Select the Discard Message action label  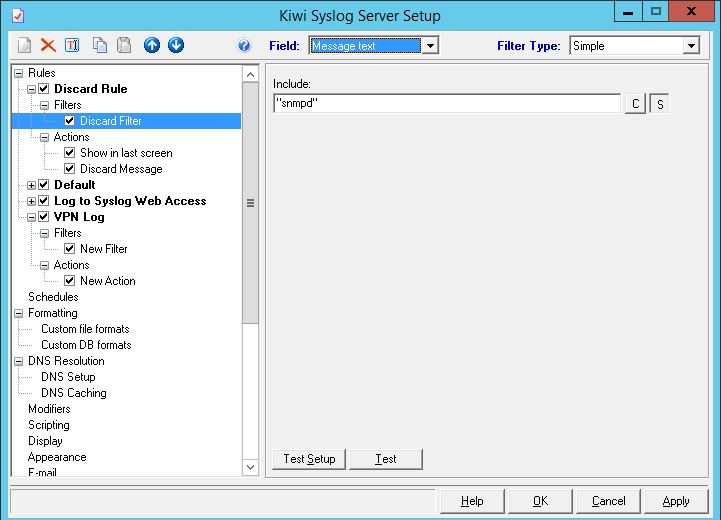pyautogui.click(x=121, y=169)
